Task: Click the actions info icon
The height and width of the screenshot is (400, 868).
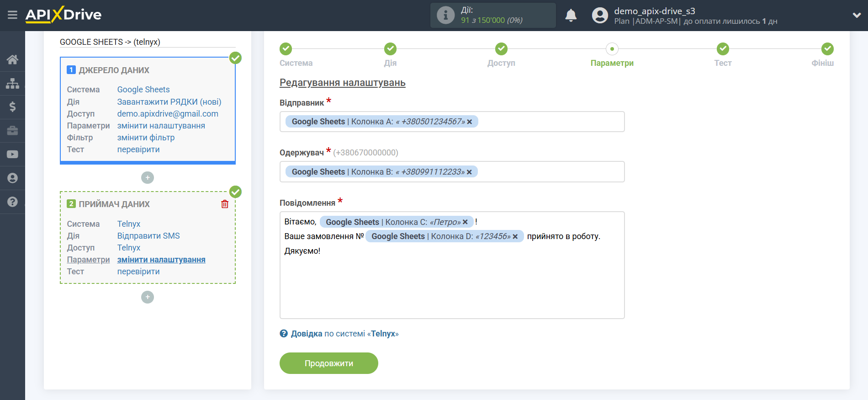Action: click(x=445, y=15)
